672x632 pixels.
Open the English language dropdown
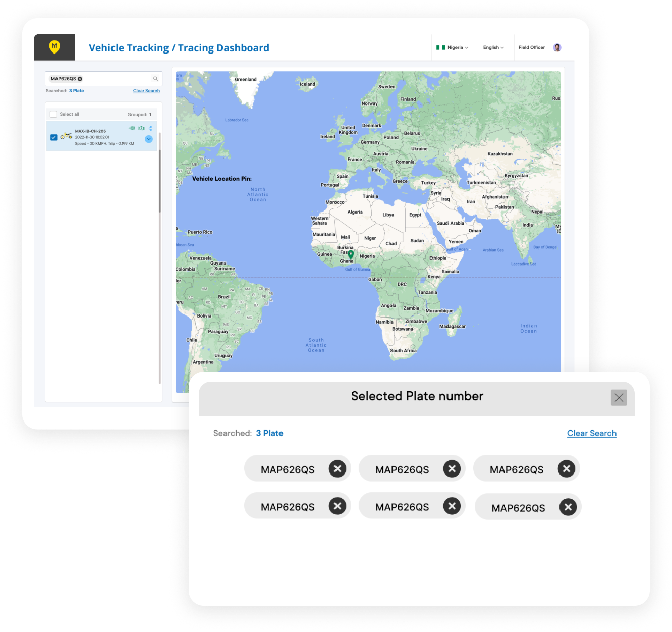click(493, 47)
